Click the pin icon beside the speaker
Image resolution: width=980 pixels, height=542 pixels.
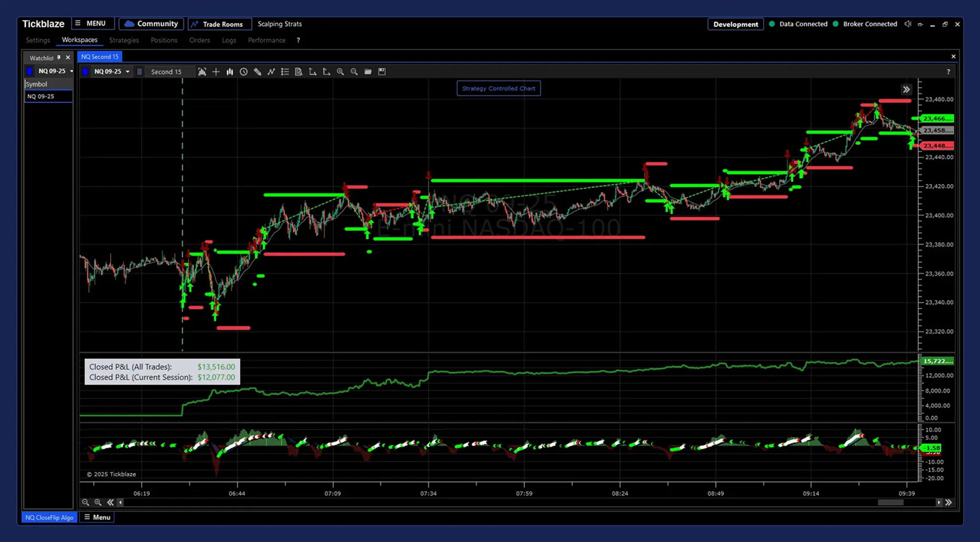click(920, 24)
